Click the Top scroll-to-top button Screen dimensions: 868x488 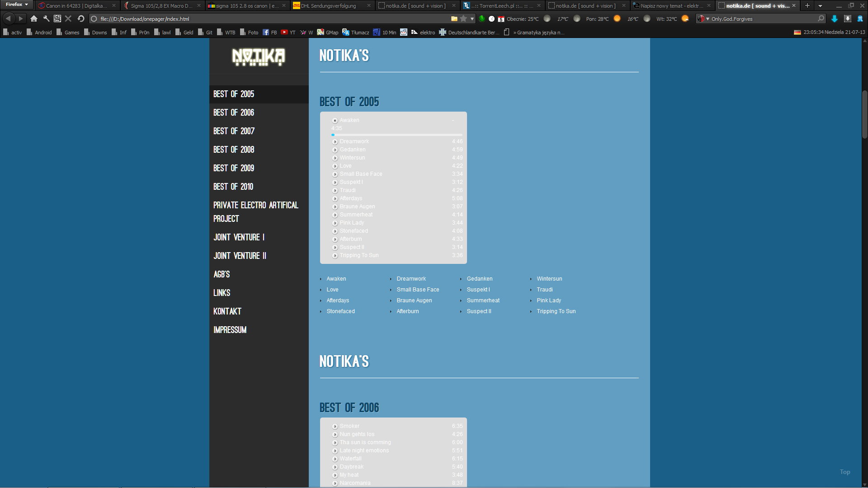(845, 472)
